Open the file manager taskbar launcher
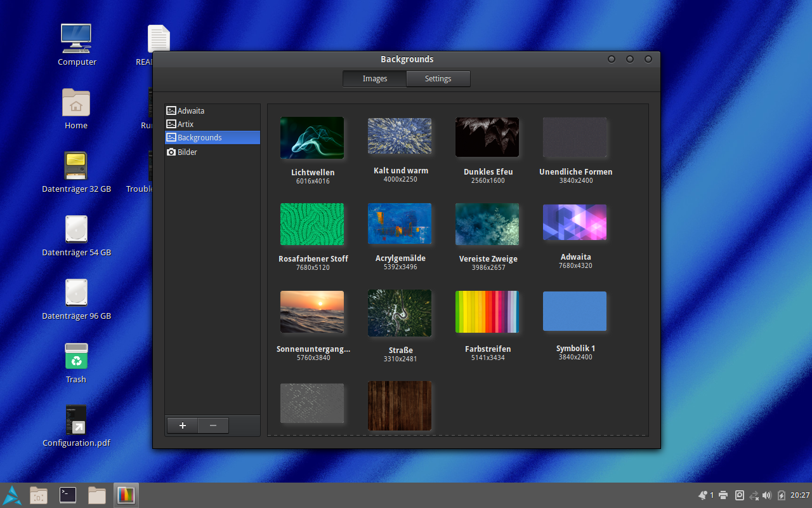 pos(97,495)
